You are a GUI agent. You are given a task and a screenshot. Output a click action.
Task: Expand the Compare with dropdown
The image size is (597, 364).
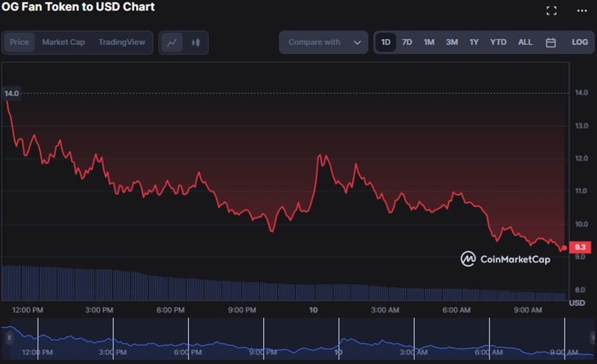pos(324,43)
